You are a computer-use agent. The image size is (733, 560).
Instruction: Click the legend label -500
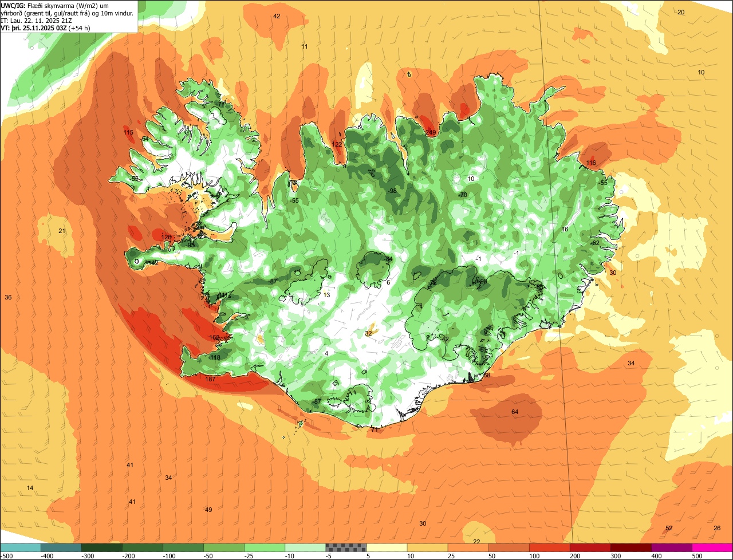coord(6,556)
